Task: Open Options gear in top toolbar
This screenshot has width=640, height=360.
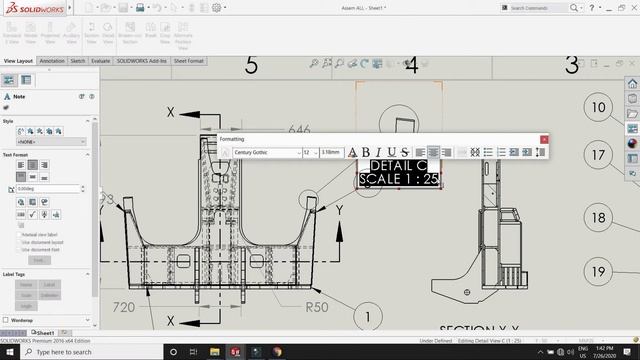Action: 216,7
